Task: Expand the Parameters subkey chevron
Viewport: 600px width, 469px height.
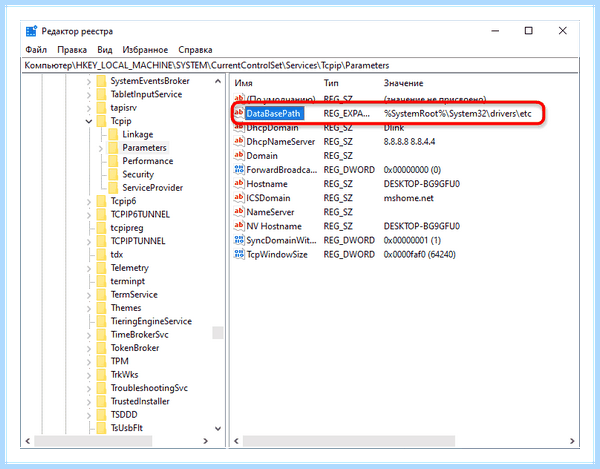Action: coord(101,148)
